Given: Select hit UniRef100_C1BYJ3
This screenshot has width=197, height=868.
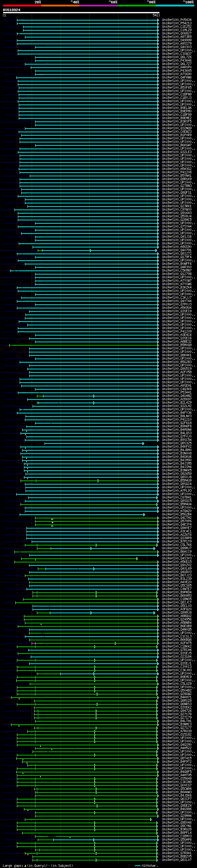Looking at the screenshot, I should click(177, 98).
